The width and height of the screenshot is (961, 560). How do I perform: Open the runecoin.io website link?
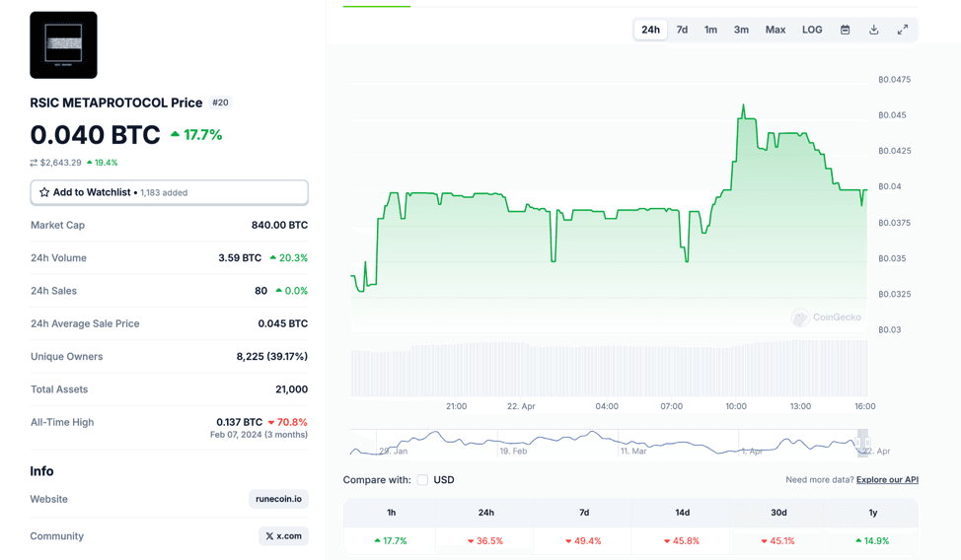[x=278, y=499]
